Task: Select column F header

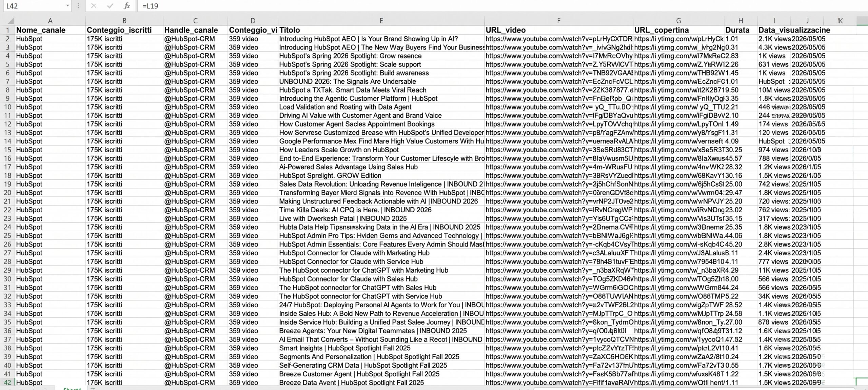Action: coord(559,21)
